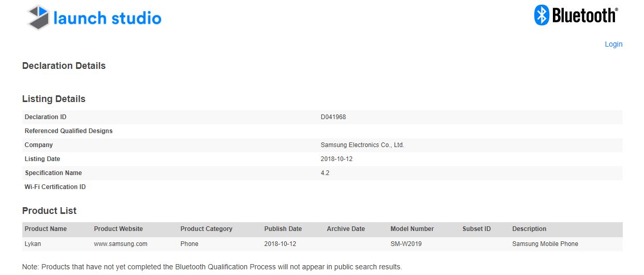The height and width of the screenshot is (275, 644).
Task: Click the Product Name column header
Action: coord(46,229)
